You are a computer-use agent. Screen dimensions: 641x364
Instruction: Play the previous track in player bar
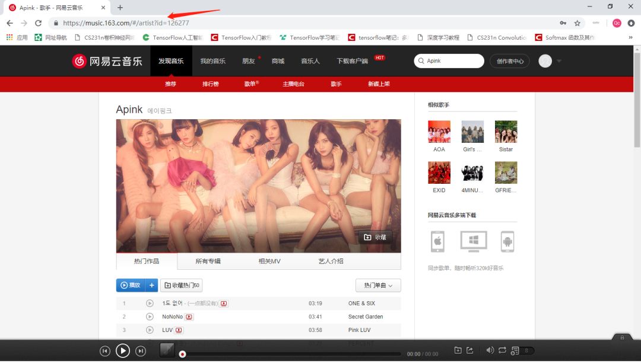tap(105, 351)
